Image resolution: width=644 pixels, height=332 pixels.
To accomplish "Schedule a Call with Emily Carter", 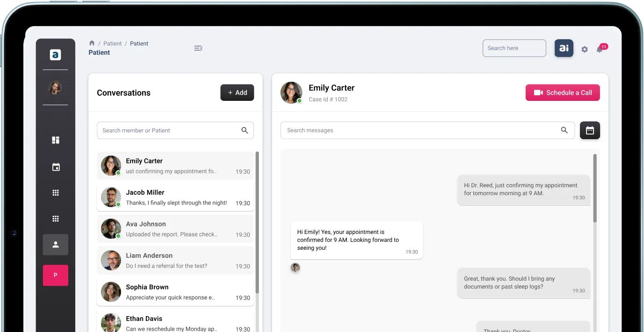I will coord(563,92).
